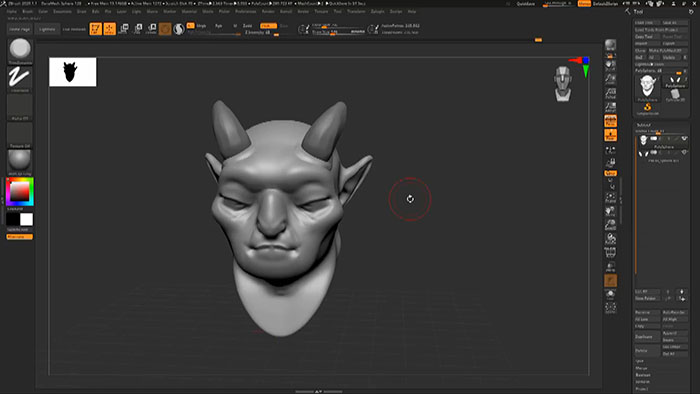700x394 pixels.
Task: Toggle Transp transparency button
Action: 610,266
